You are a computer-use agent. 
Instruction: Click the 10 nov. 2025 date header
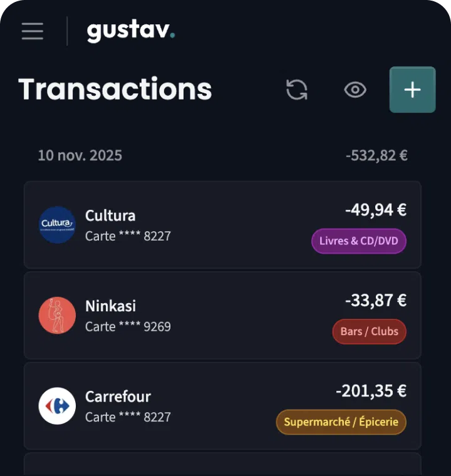[80, 155]
